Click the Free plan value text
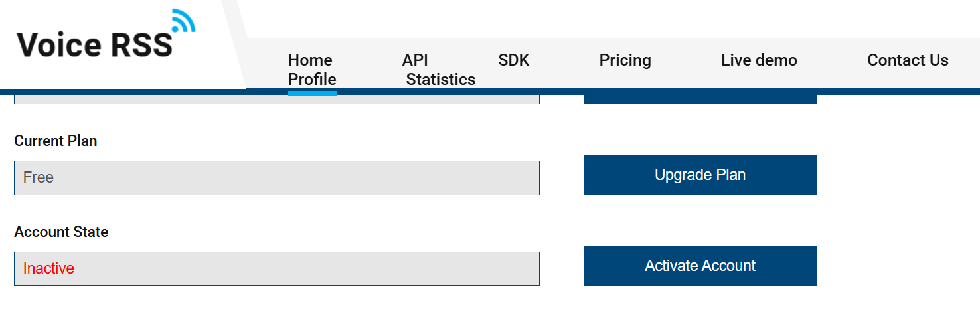 click(x=39, y=177)
